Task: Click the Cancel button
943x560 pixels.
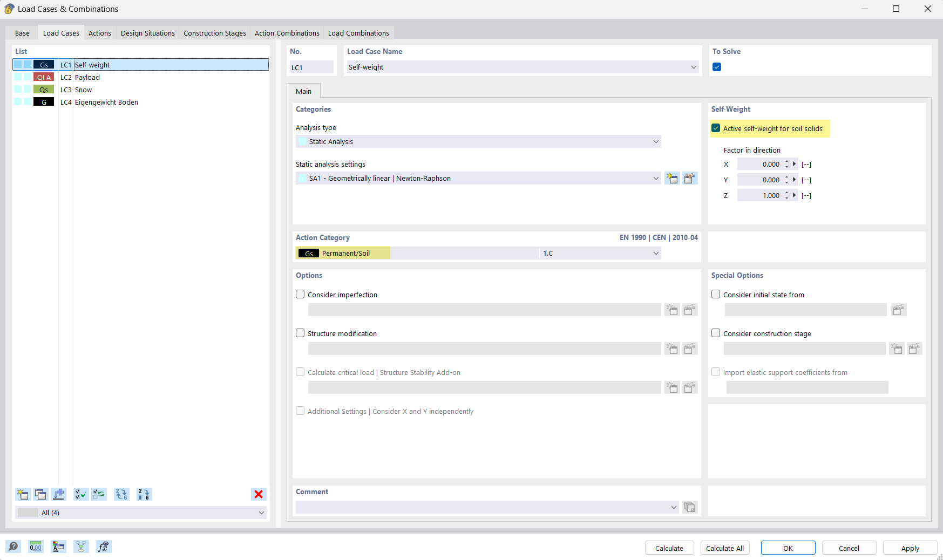Action: click(x=849, y=548)
